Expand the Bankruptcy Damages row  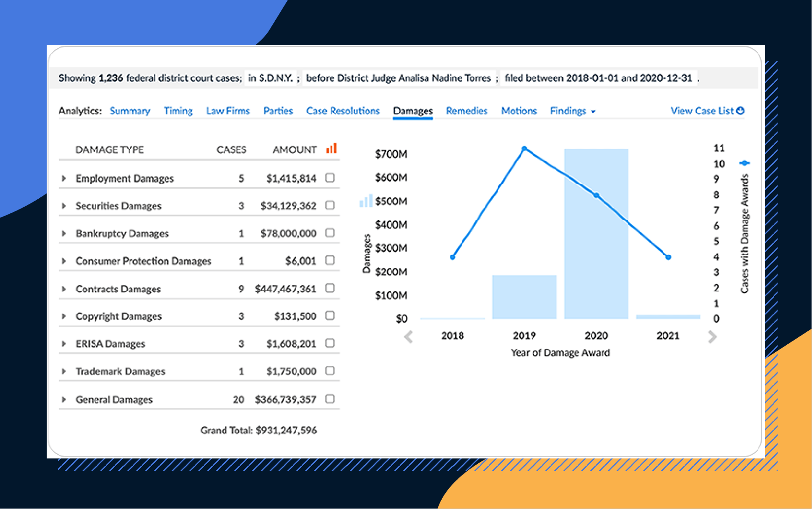64,233
